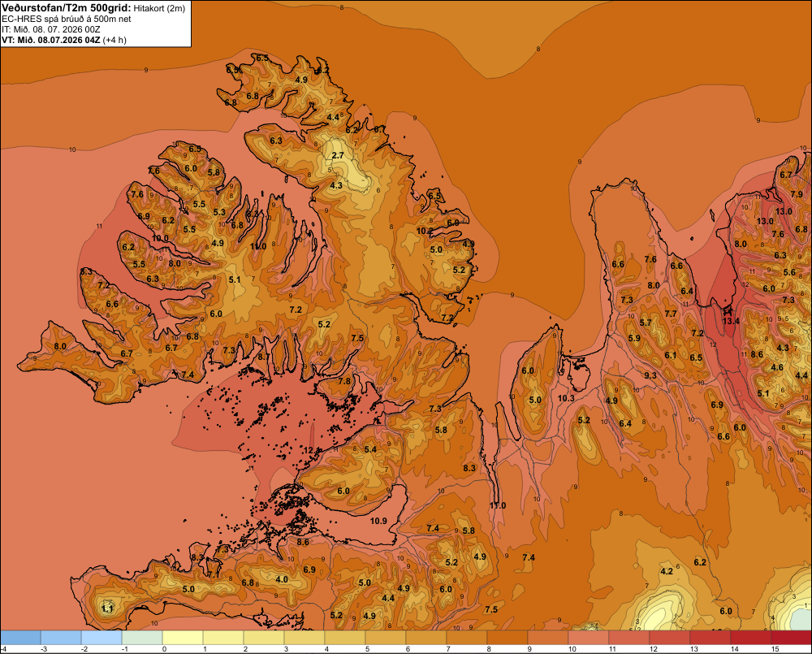Click the temperature value "5.3"
The width and height of the screenshot is (812, 654).
219,212
